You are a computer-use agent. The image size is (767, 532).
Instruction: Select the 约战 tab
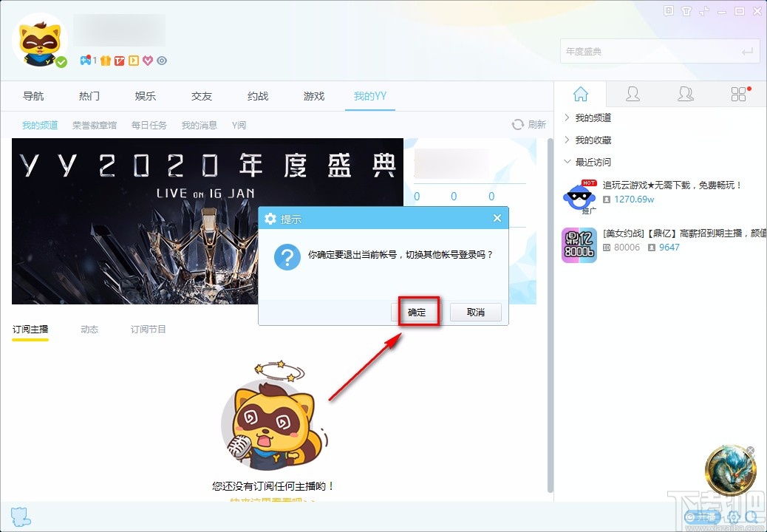[258, 96]
